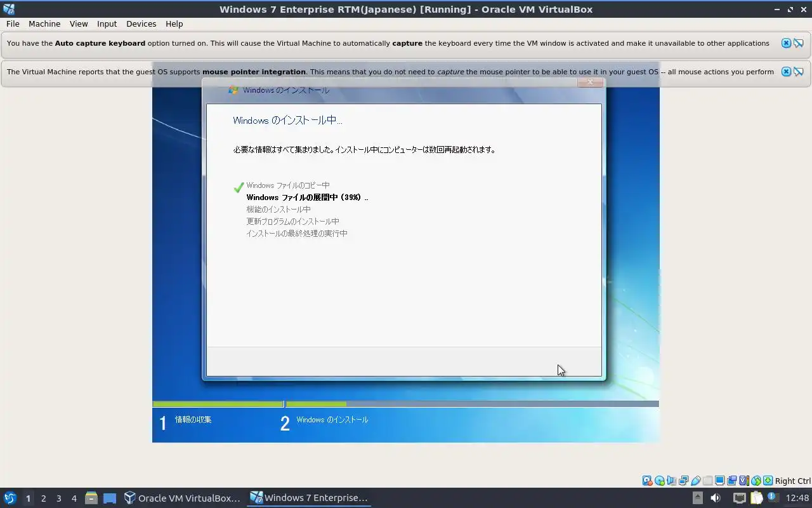Image resolution: width=812 pixels, height=508 pixels.
Task: Open the desktop start menu icon
Action: click(10, 498)
